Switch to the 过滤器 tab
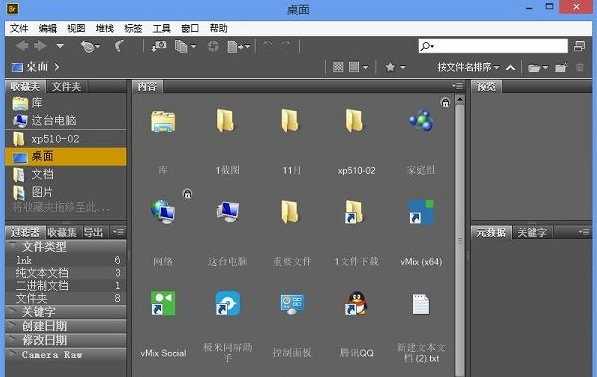597x377 pixels. pyautogui.click(x=25, y=232)
